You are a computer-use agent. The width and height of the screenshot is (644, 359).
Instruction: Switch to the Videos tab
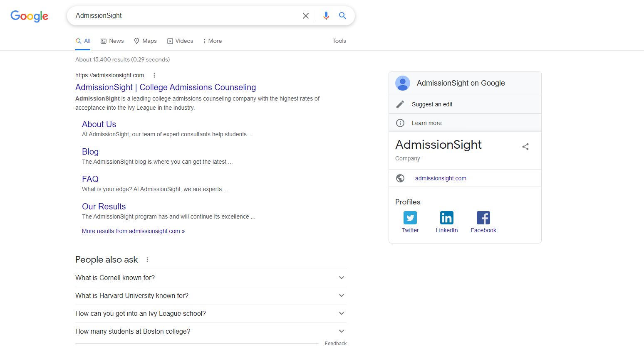pyautogui.click(x=180, y=41)
